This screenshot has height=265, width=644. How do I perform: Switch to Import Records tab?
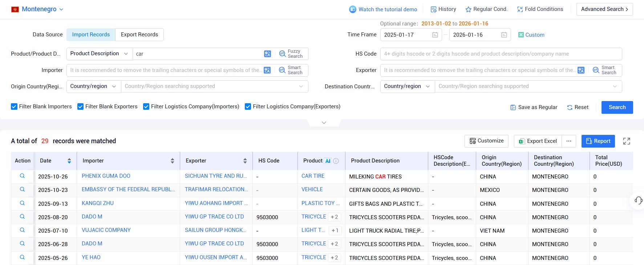pos(91,35)
